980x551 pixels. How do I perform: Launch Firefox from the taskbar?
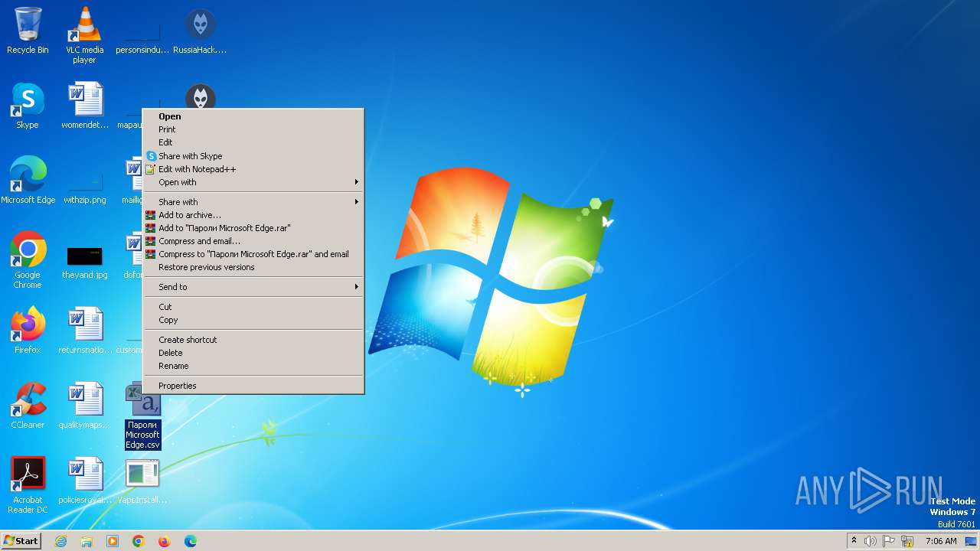[165, 541]
